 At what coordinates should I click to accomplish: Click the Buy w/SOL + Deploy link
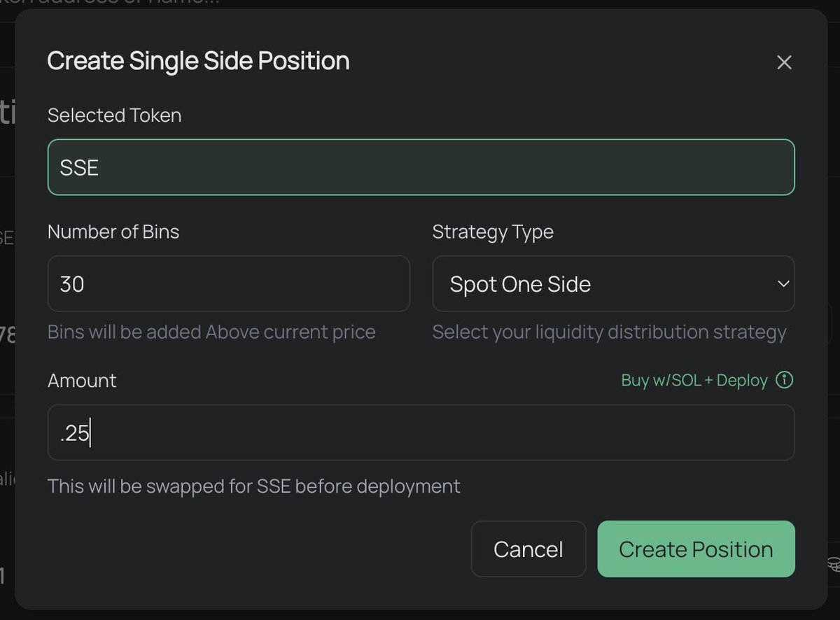click(x=694, y=380)
